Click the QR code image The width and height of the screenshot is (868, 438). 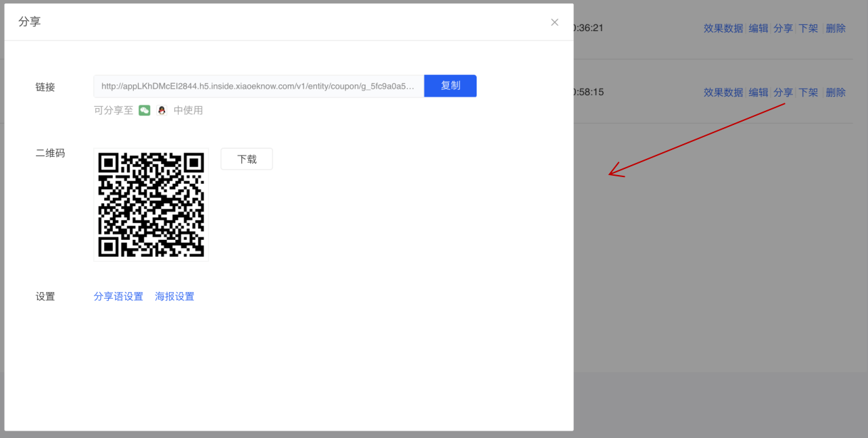pos(151,205)
